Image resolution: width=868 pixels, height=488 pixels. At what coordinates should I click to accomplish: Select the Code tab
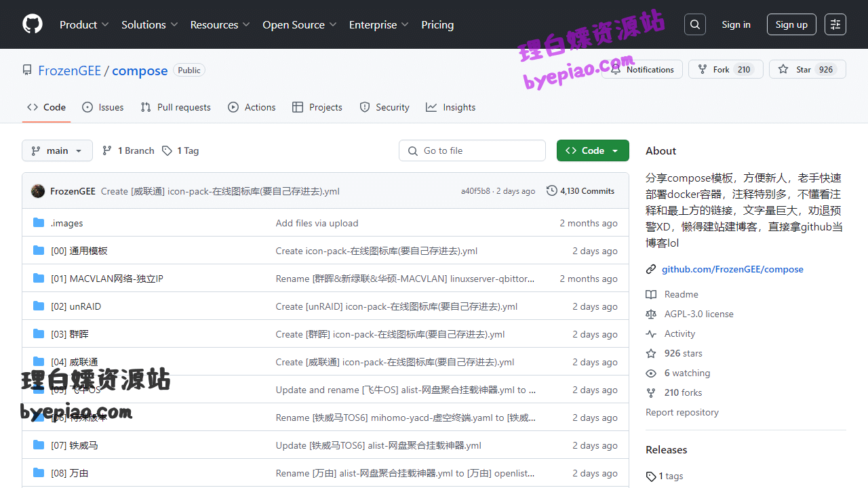pyautogui.click(x=46, y=107)
